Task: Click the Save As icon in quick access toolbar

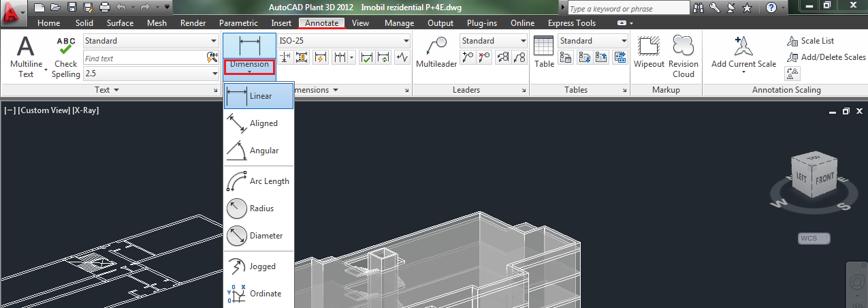Action: point(88,8)
